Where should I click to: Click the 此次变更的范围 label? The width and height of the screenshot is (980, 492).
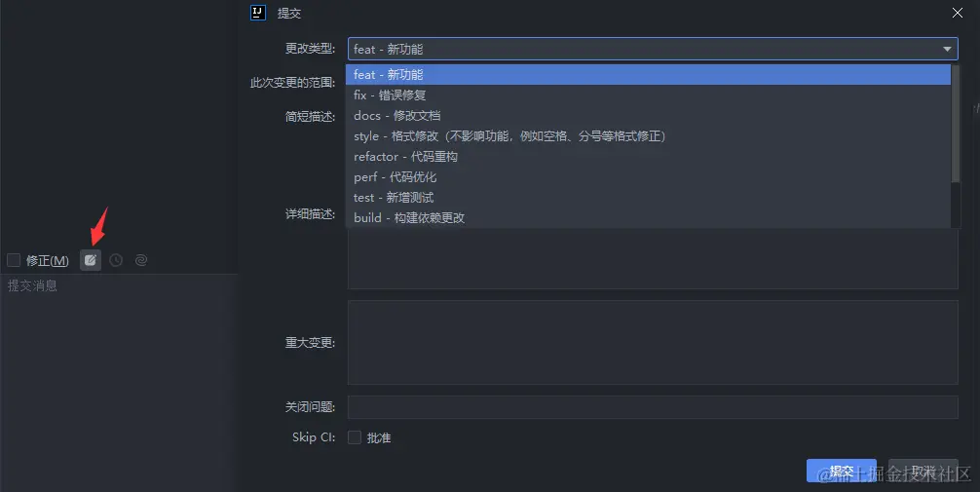click(292, 83)
